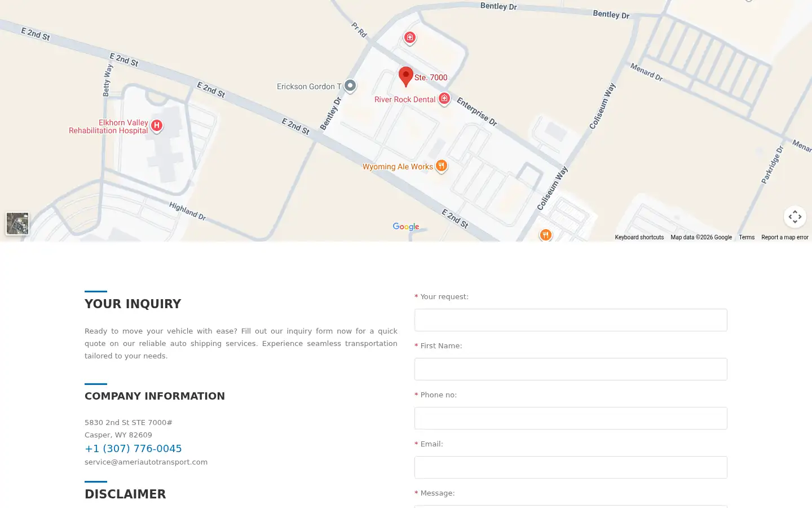Click the medical marker near Bentley Dr
The height and width of the screenshot is (508, 812).
[x=410, y=38]
